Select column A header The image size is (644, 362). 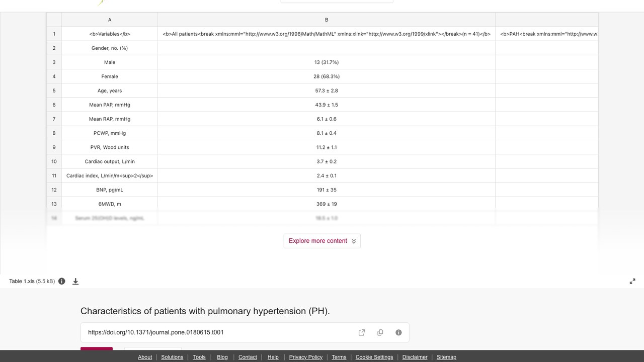pos(110,20)
